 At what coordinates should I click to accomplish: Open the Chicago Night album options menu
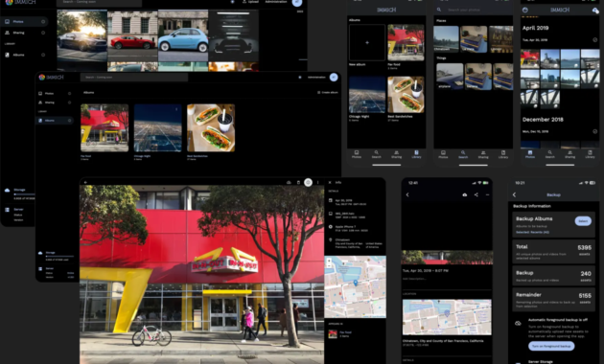click(x=176, y=109)
